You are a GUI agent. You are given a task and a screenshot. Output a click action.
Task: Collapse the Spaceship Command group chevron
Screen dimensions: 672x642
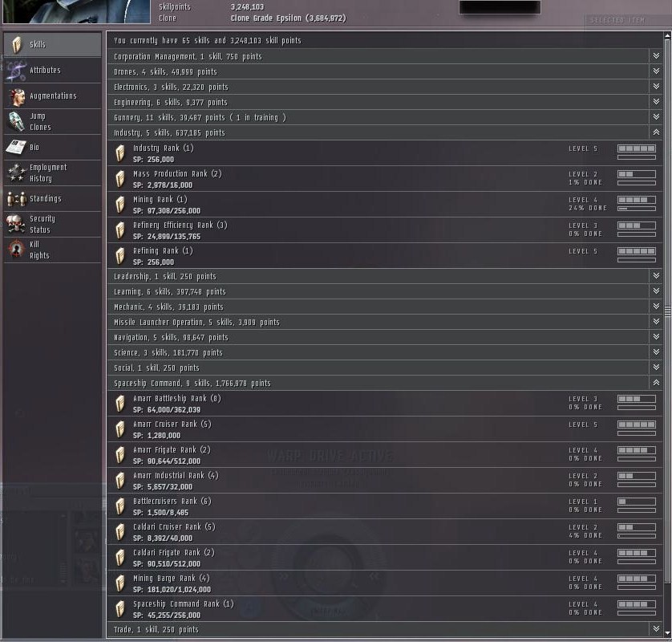[x=656, y=383]
